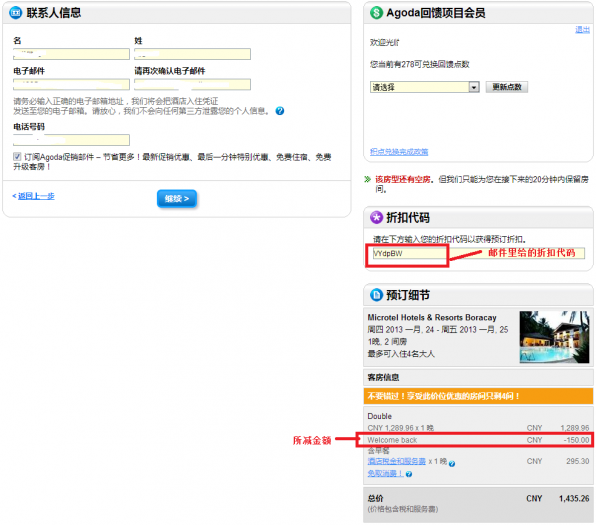Open help icon next to free cancellation
Viewport: 596px width, 525px height.
pos(409,474)
